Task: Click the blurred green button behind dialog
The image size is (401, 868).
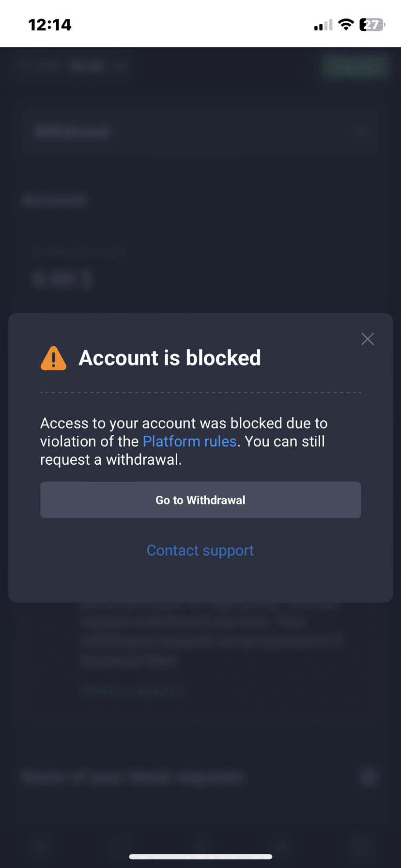Action: coord(355,66)
